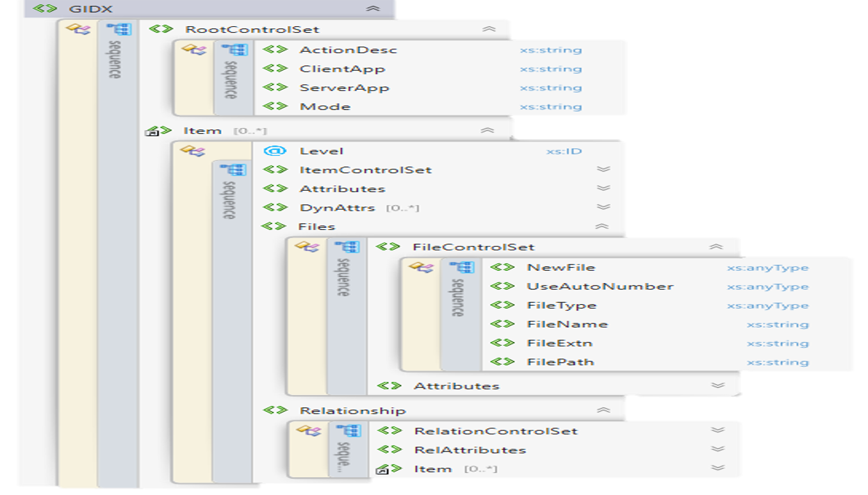Open the xs:anyType type of UseAutoNumber
Image resolution: width=868 pixels, height=495 pixels.
[767, 287]
